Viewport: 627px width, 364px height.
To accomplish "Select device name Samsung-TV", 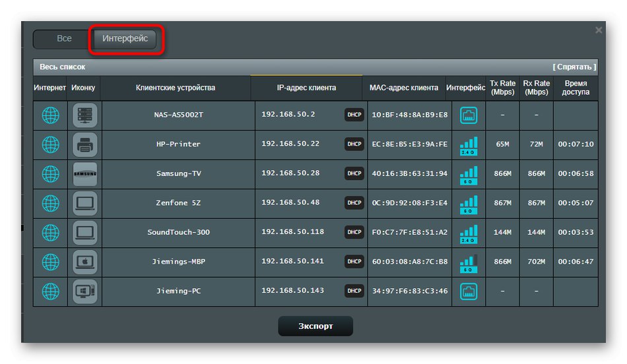I will click(178, 174).
